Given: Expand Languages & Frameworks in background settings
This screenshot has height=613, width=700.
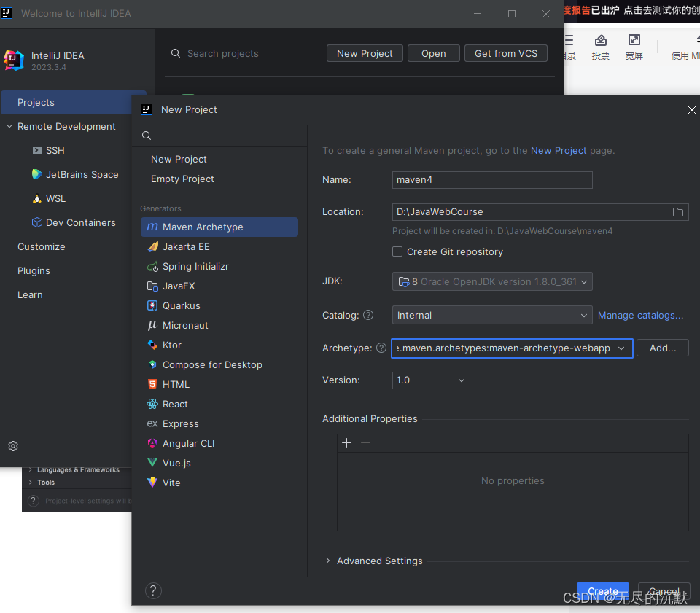Looking at the screenshot, I should (30, 470).
